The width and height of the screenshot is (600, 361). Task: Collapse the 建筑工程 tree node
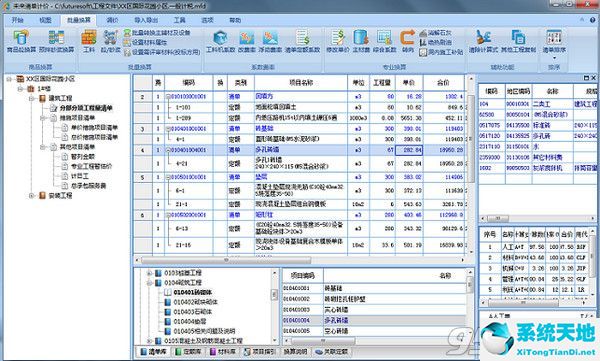tap(32, 98)
